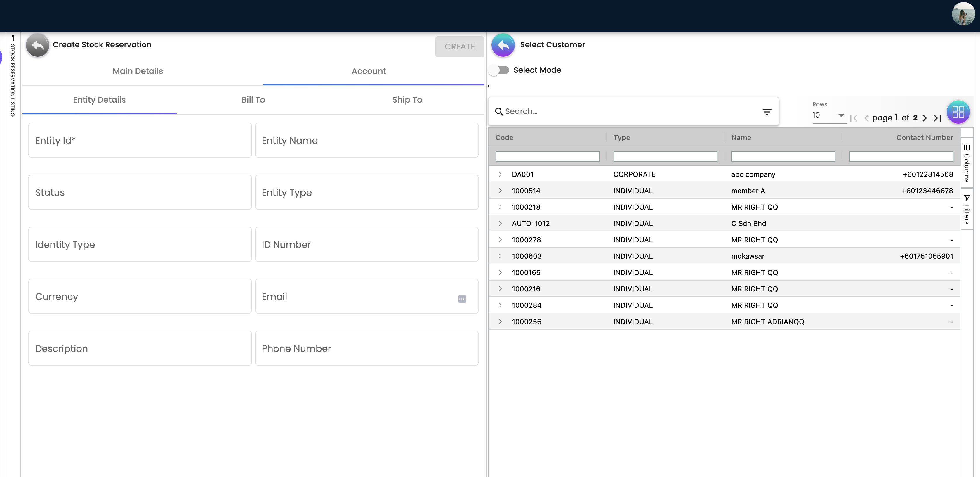Click the Search input field
980x477 pixels.
click(x=632, y=112)
